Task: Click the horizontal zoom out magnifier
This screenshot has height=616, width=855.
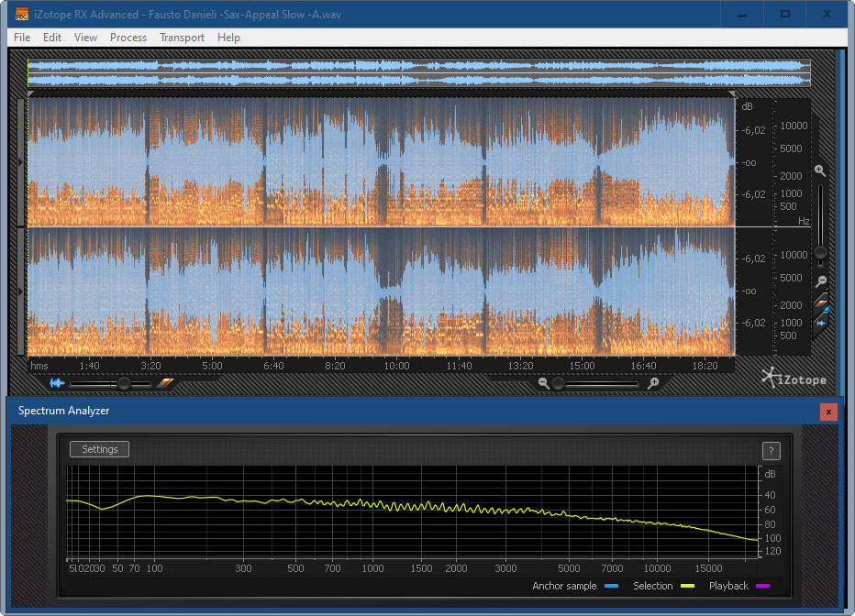Action: click(544, 383)
